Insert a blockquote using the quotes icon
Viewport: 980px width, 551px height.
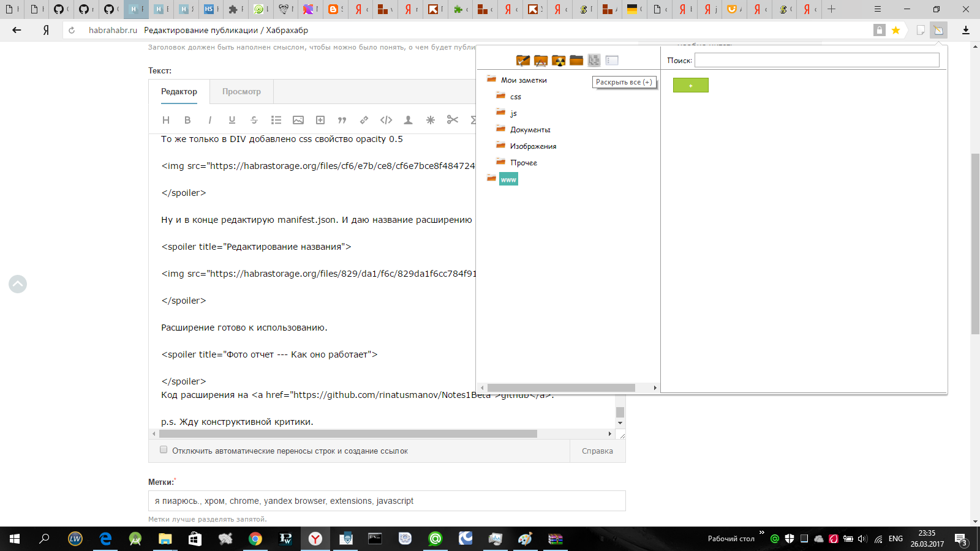click(342, 120)
